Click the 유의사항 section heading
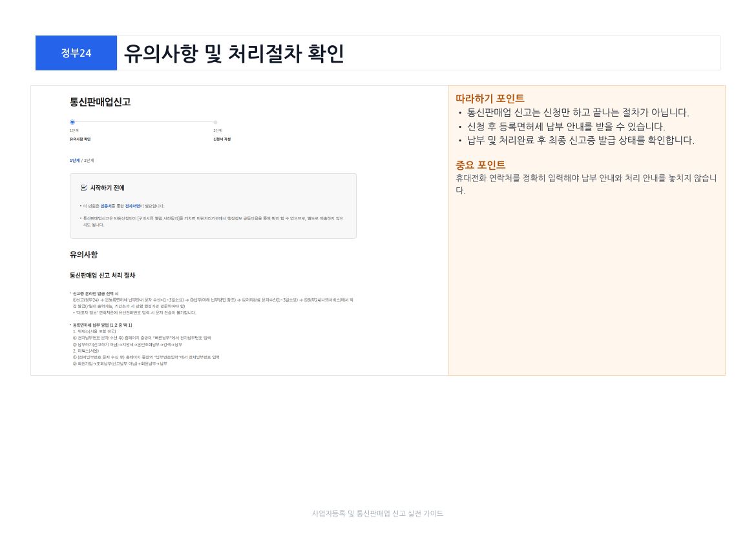This screenshot has width=756, height=534. point(83,254)
